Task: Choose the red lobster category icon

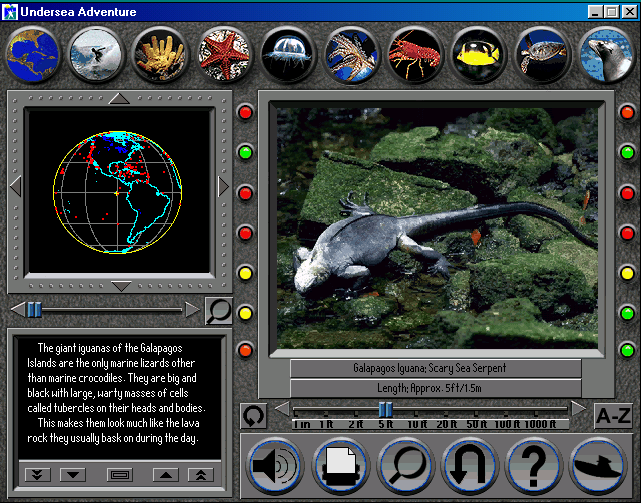Action: click(x=415, y=53)
